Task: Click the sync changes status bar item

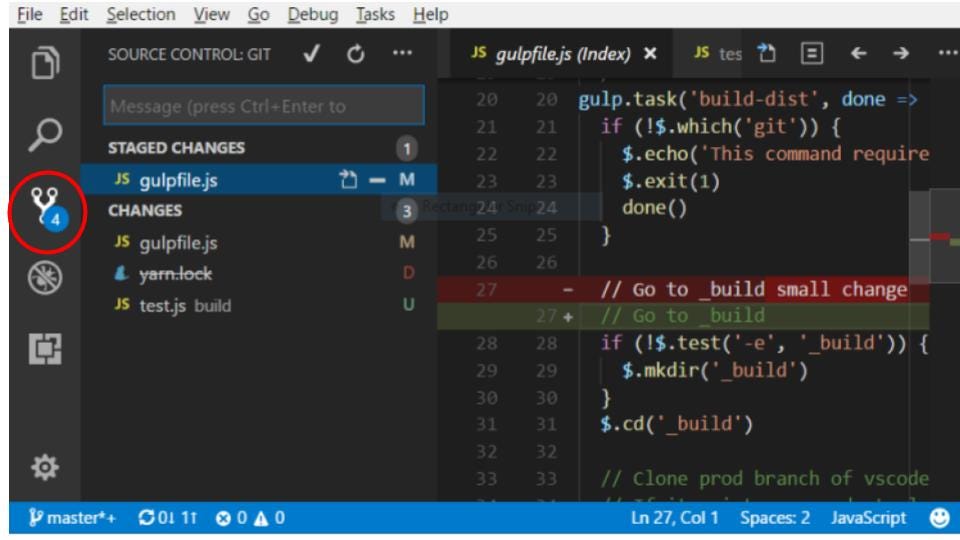Action: click(x=168, y=518)
